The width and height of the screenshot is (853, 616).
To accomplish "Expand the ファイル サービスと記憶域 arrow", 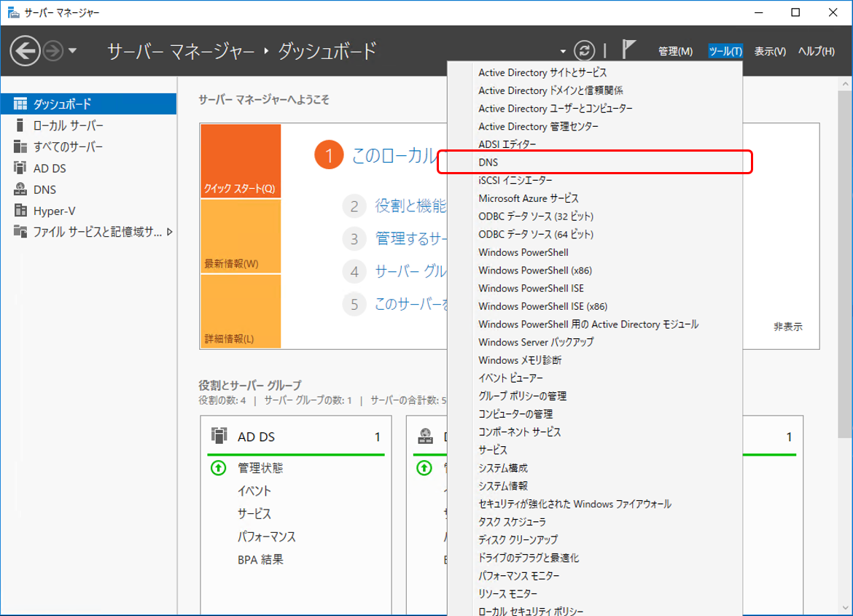I will [170, 232].
